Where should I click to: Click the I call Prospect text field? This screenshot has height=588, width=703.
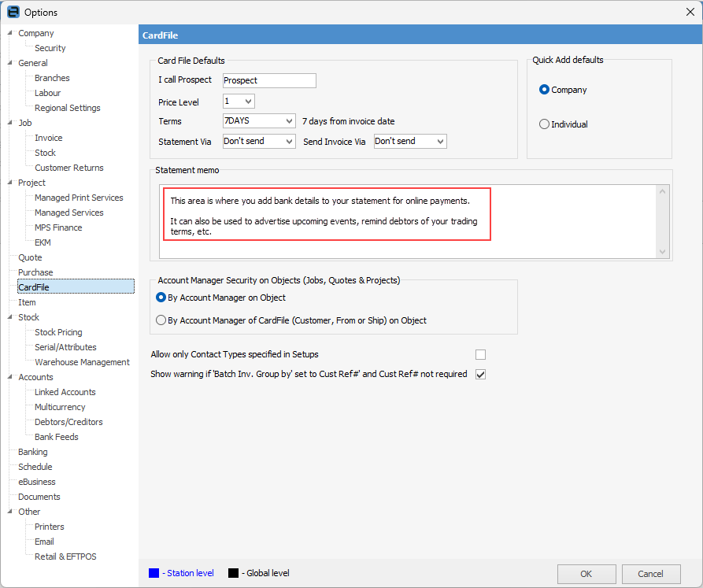pos(269,80)
